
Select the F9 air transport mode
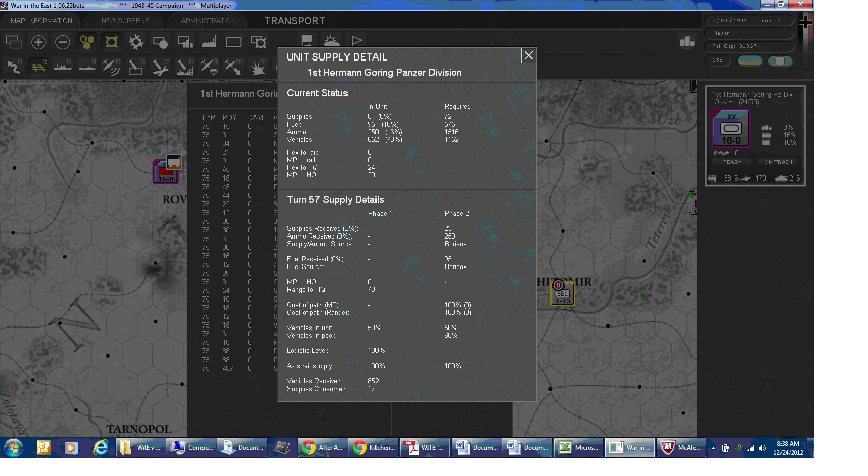[209, 67]
